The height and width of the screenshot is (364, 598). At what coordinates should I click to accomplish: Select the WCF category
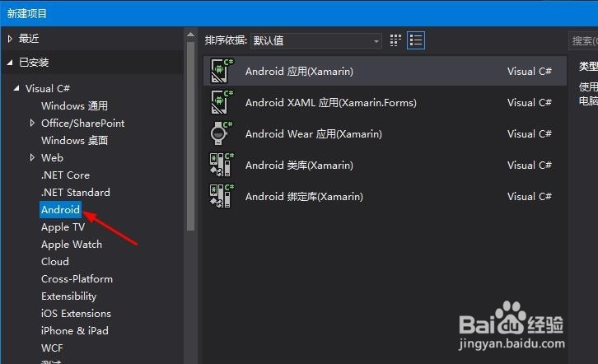tap(52, 348)
